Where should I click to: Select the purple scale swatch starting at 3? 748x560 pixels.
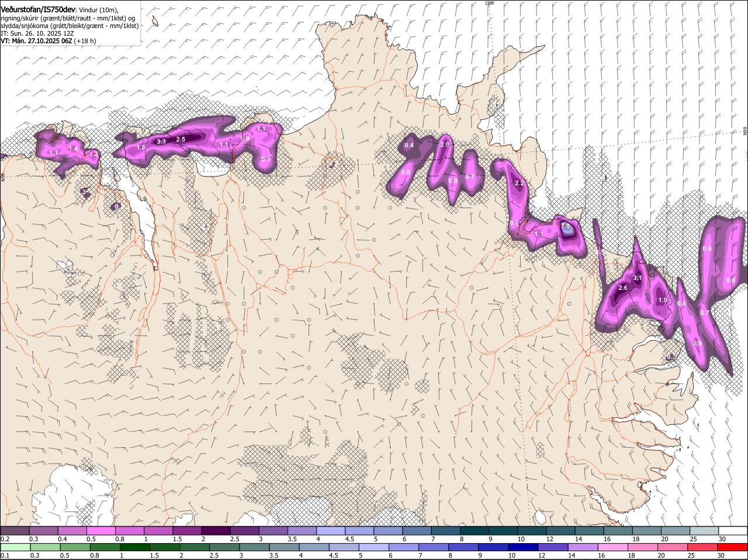coord(273,531)
